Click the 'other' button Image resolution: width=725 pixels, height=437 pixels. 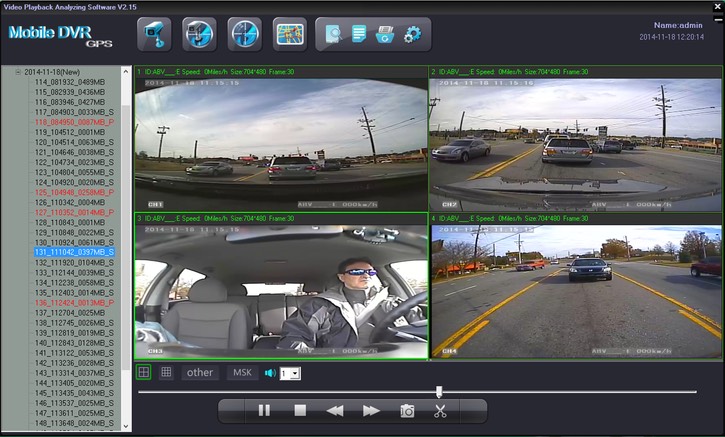pos(200,373)
